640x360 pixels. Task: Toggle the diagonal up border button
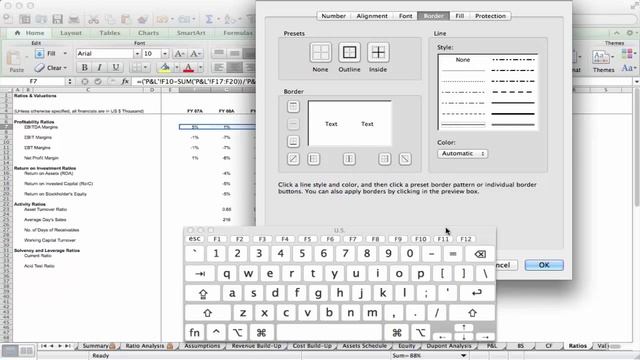pos(293,159)
